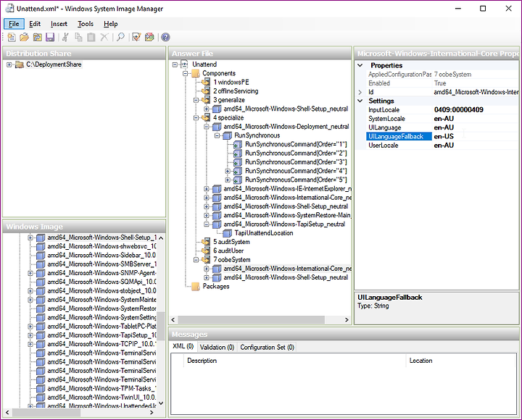
Task: Expand the Id property row
Action: coord(360,92)
